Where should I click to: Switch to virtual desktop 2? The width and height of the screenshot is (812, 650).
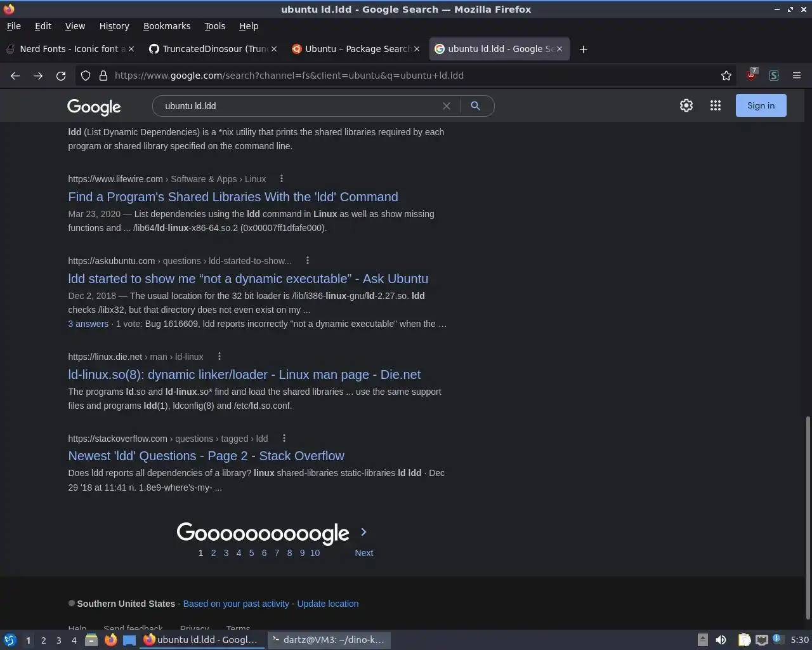pyautogui.click(x=43, y=640)
